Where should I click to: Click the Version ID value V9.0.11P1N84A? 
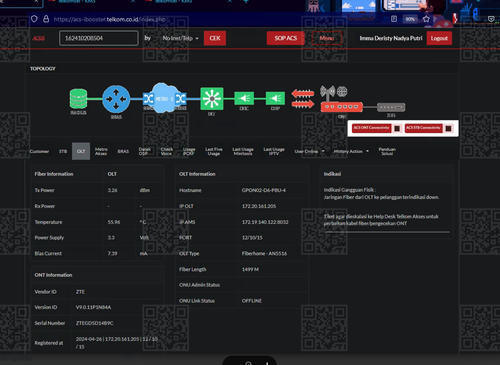point(93,307)
